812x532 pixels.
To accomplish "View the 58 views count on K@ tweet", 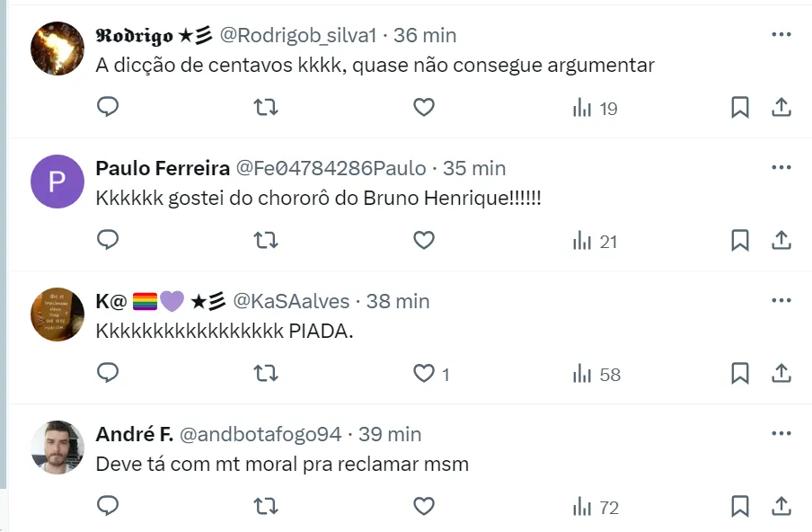I will [596, 374].
